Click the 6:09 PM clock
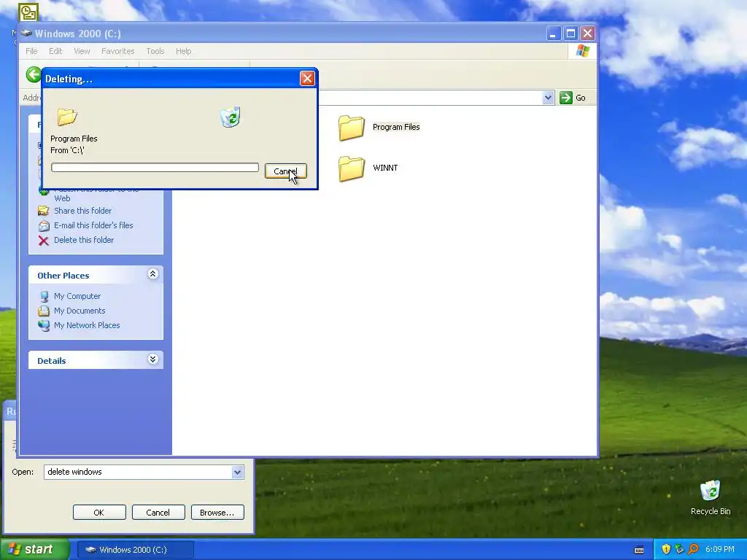Screen dimensions: 747x560 (x=720, y=550)
